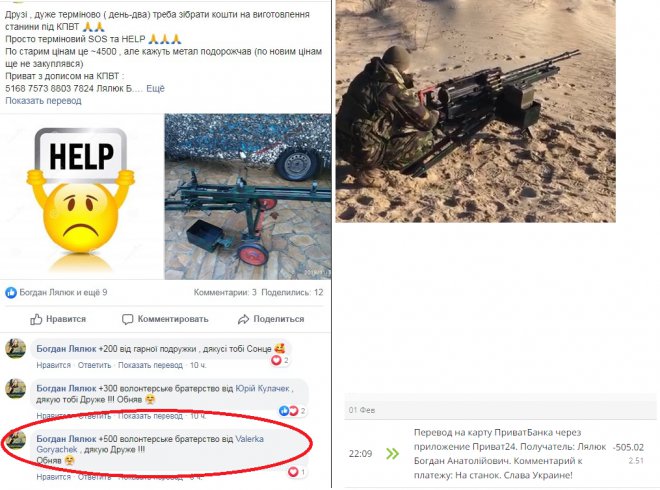This screenshot has height=490, width=660.
Task: Expand post text with Ещё link
Action: pos(155,88)
